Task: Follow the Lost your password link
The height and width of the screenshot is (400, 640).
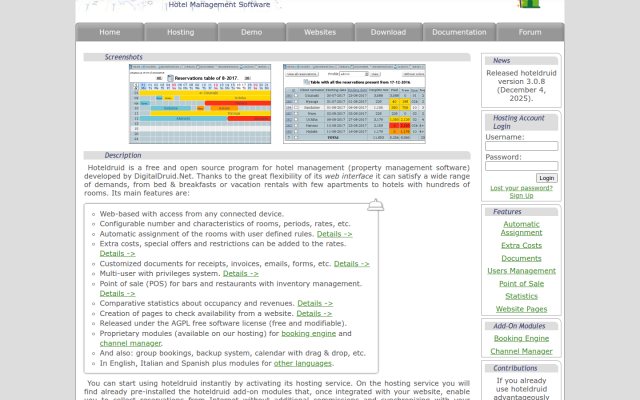Action: point(521,188)
